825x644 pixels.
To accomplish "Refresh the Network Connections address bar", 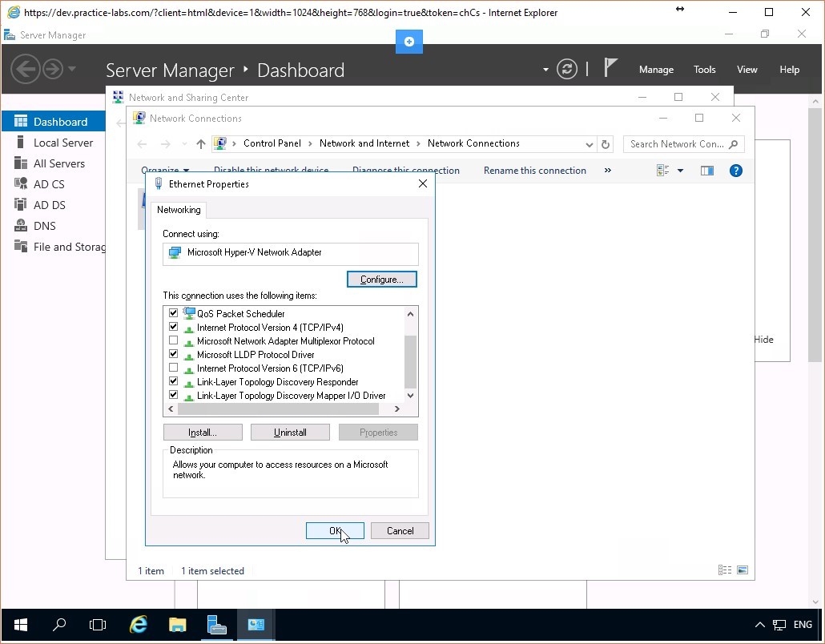I will [x=606, y=144].
